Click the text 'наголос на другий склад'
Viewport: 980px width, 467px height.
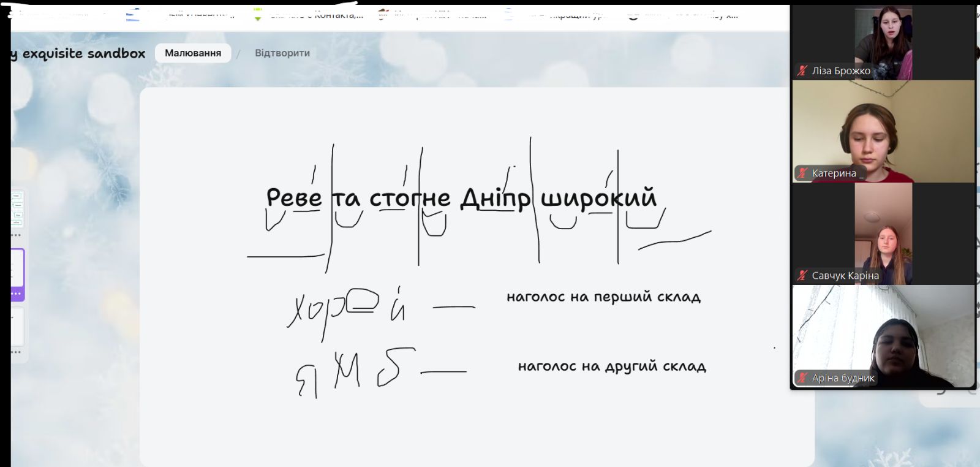[612, 366]
